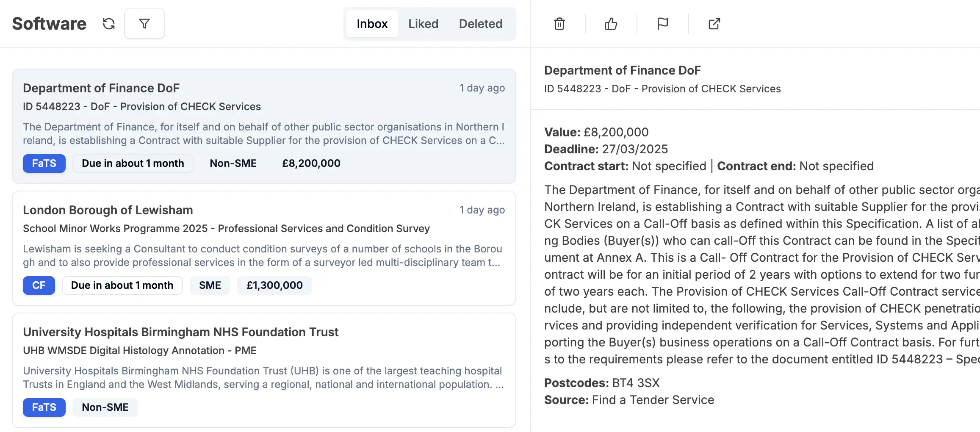The height and width of the screenshot is (432, 980).
Task: Switch to the Liked tab
Action: click(423, 24)
